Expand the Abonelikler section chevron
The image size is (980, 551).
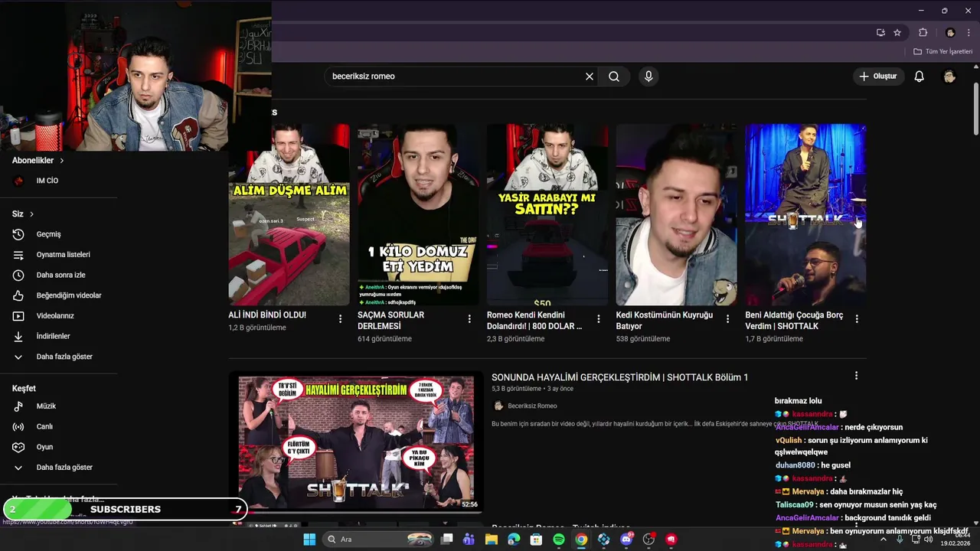coord(61,161)
